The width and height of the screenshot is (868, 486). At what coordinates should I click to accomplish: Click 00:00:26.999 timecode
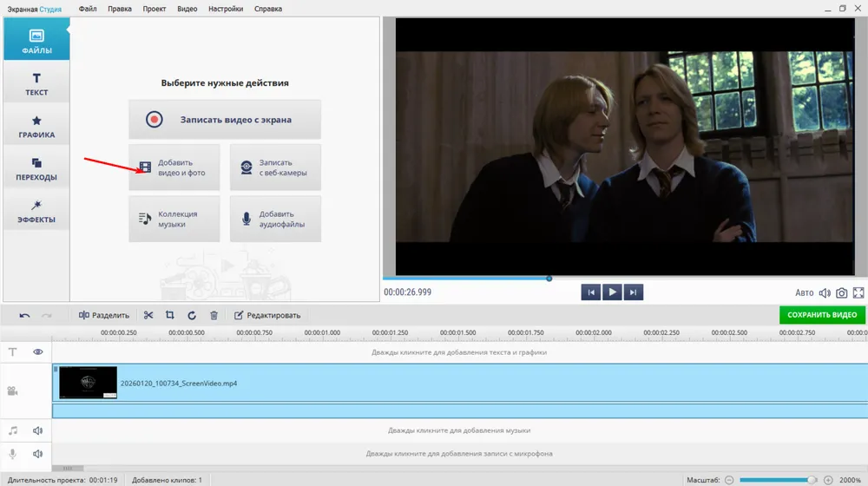tap(407, 292)
